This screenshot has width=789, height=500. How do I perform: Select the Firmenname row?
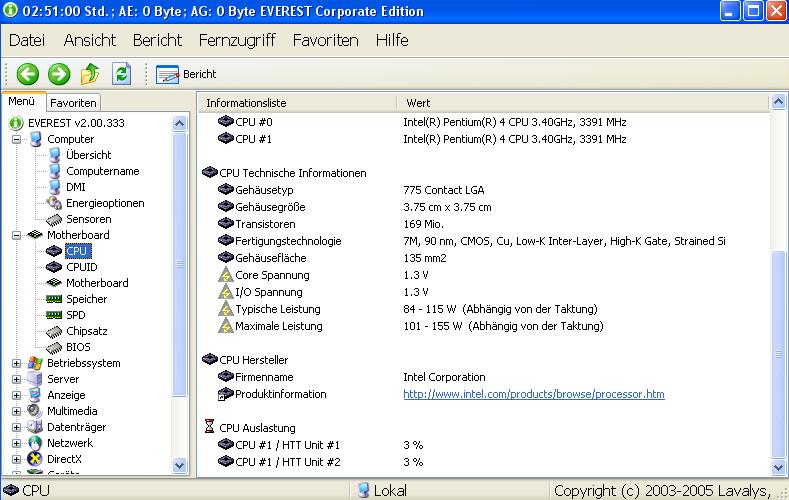[x=352, y=377]
